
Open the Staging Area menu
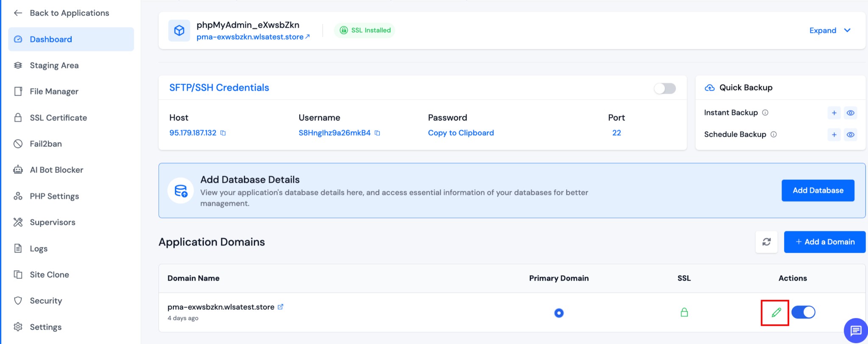coord(54,65)
